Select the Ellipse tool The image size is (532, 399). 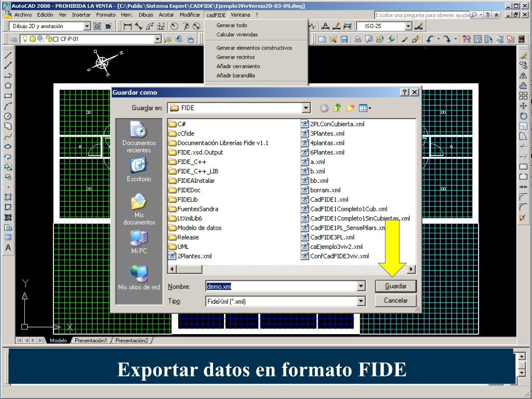pyautogui.click(x=8, y=147)
